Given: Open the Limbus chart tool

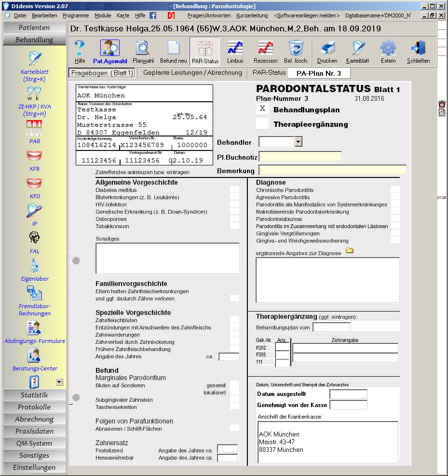Looking at the screenshot, I should tap(235, 52).
